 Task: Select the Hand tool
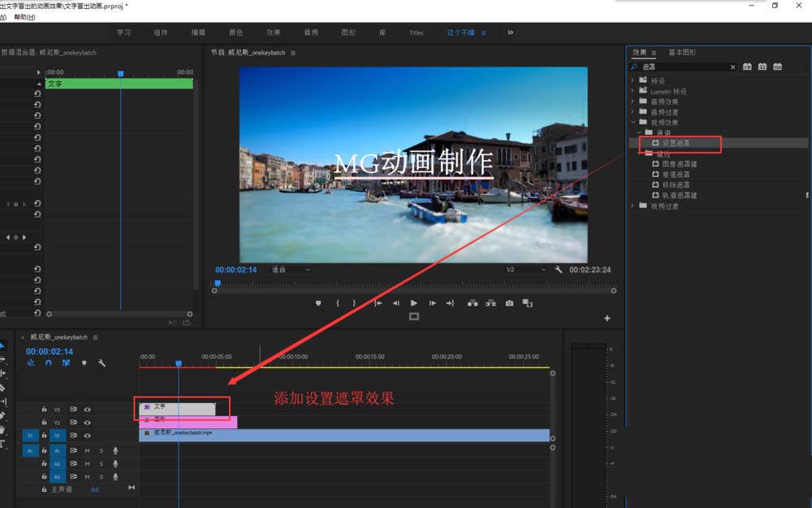(x=2, y=430)
